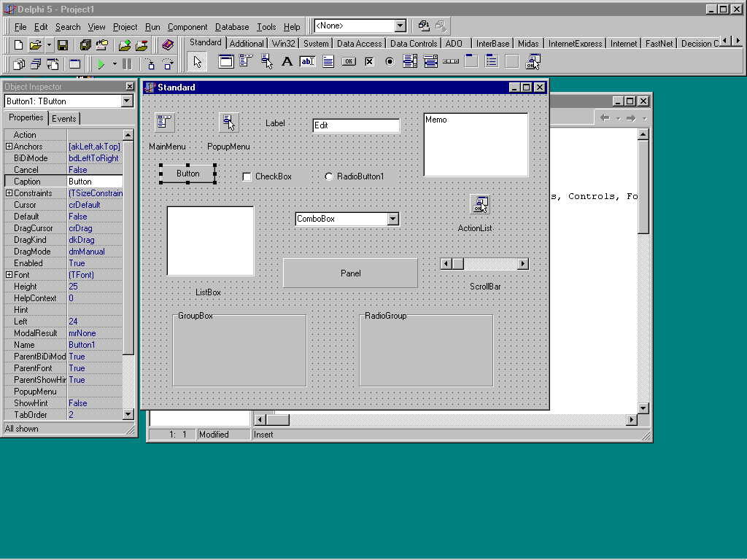The image size is (747, 560).
Task: Select CheckBox component in palette
Action: coord(369,61)
